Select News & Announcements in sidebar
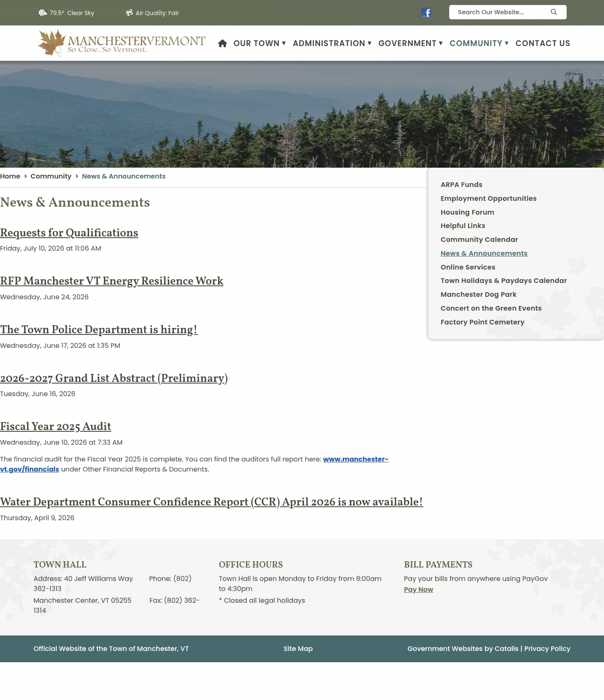This screenshot has height=700, width=604. [484, 253]
